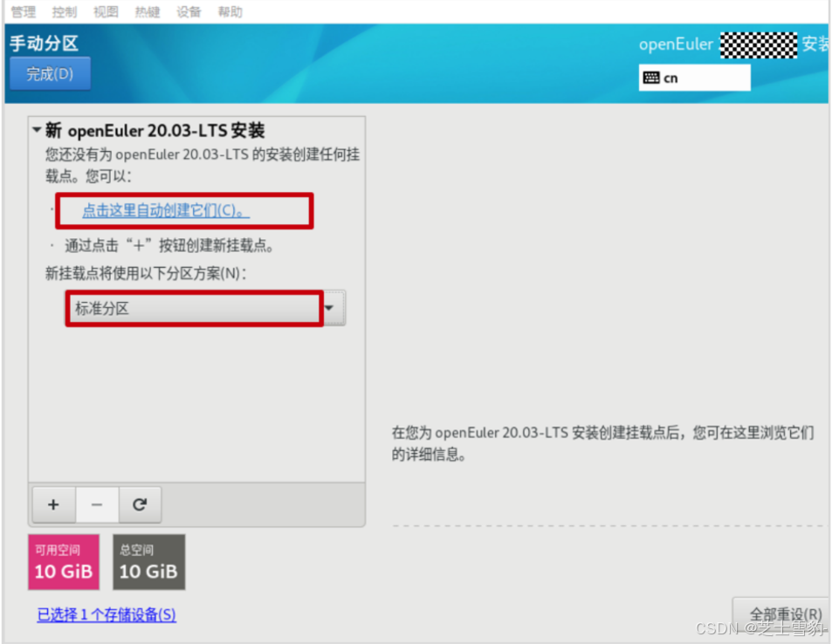Collapse the 新 openEuler 20.03-LTS 安装 section
The height and width of the screenshot is (644, 832).
(37, 129)
